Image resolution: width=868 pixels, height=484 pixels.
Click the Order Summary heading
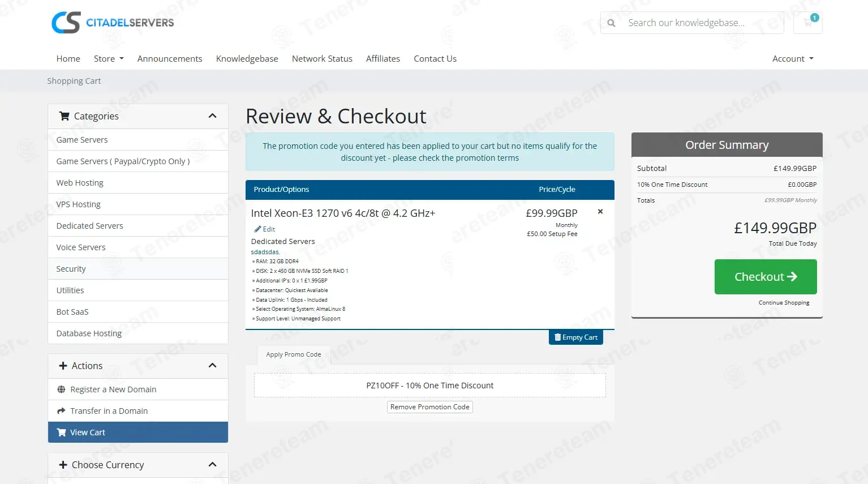[x=727, y=145]
